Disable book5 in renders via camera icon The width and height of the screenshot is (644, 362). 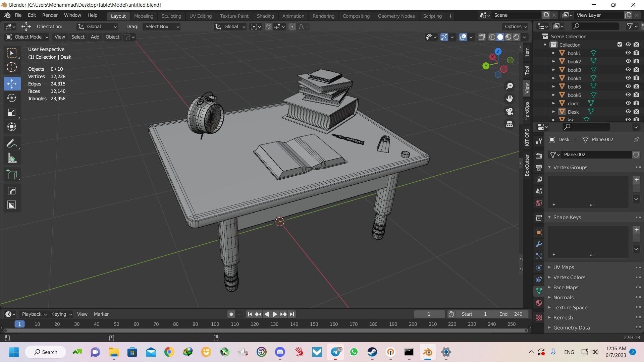pyautogui.click(x=636, y=86)
